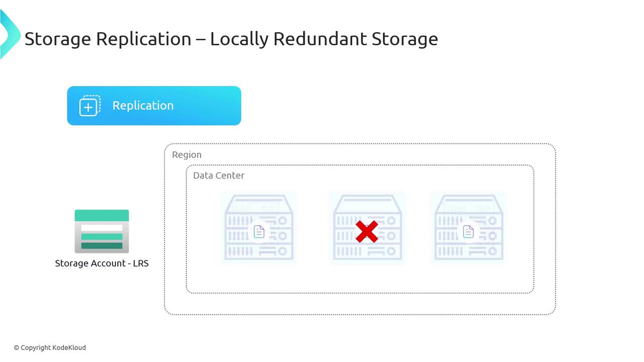Click the teal top band of storage icon
Viewport: 644px width, 362px height.
click(102, 216)
